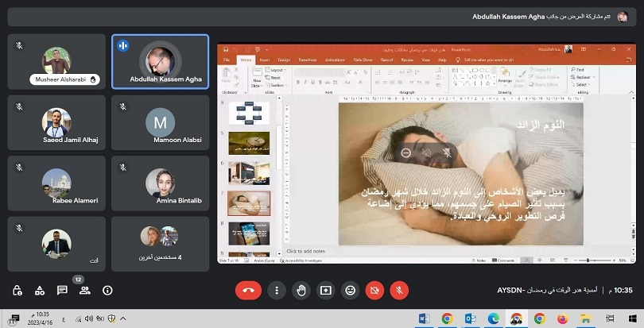This screenshot has height=328, width=644.
Task: Open host controls lock icon
Action: 17,291
